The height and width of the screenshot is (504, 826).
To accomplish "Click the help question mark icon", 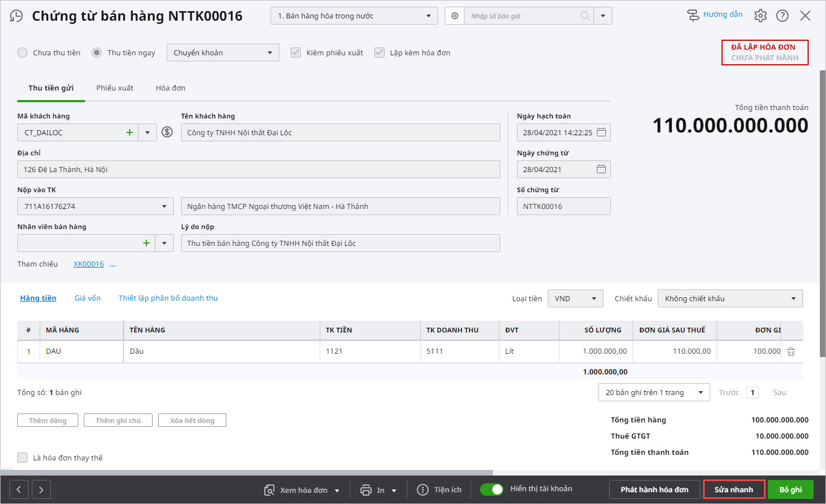I will pos(782,16).
